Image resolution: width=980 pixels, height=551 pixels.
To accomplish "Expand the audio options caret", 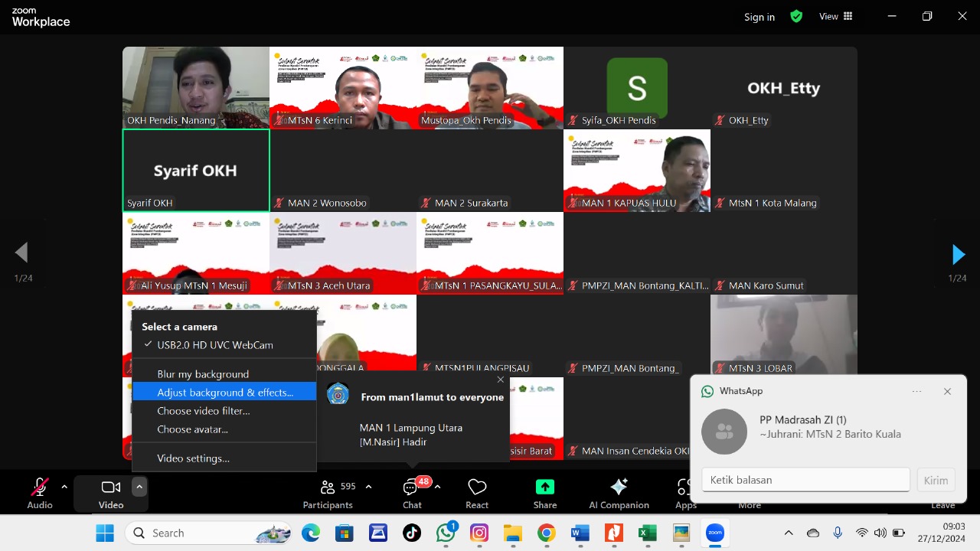I will coord(64,487).
